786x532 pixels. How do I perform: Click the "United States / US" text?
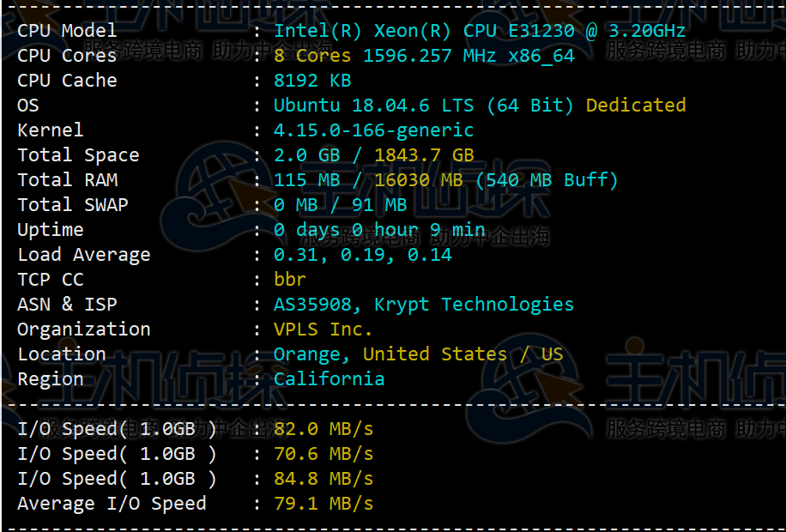tap(463, 354)
